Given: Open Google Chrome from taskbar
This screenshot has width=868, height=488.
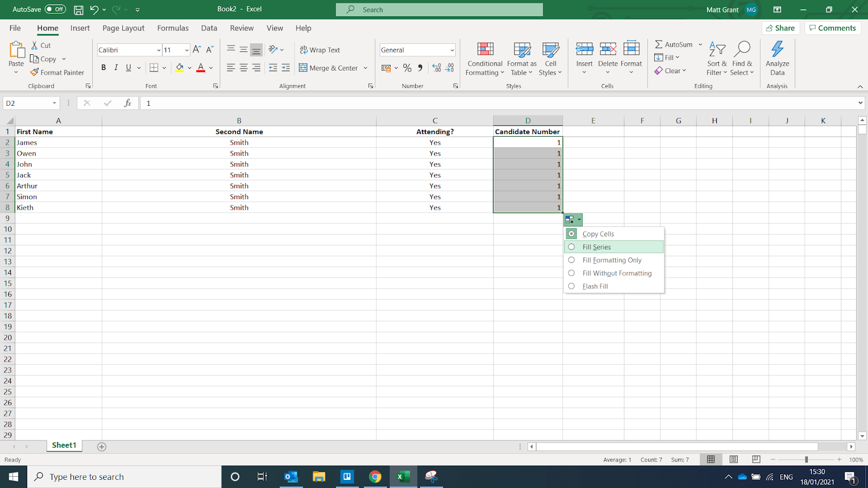Looking at the screenshot, I should point(375,477).
